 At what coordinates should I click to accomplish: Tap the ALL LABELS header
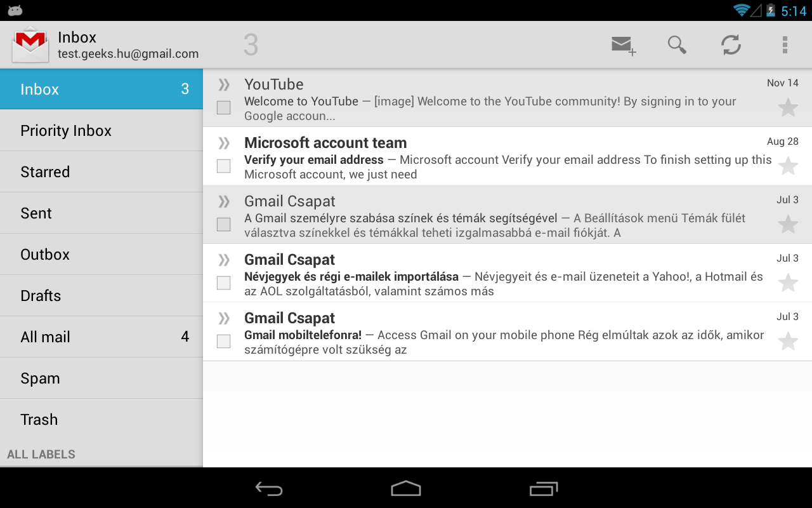[x=41, y=454]
